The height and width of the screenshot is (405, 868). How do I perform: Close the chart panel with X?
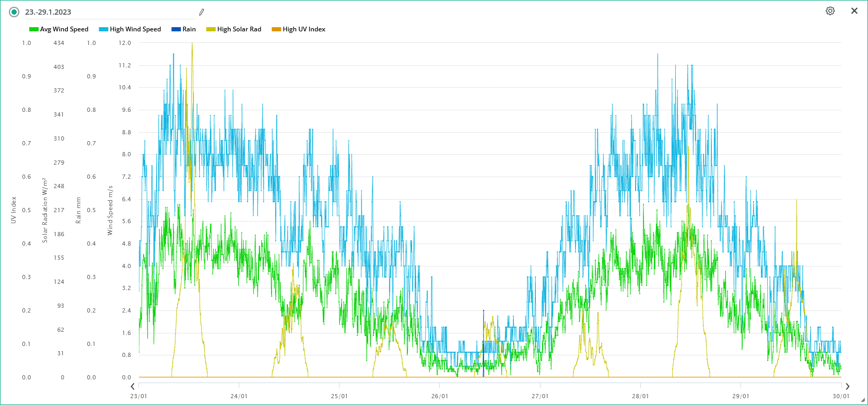click(854, 11)
